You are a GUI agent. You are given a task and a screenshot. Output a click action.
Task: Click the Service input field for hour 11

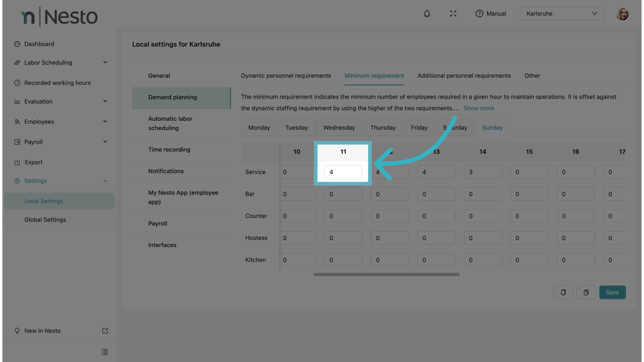(x=343, y=172)
